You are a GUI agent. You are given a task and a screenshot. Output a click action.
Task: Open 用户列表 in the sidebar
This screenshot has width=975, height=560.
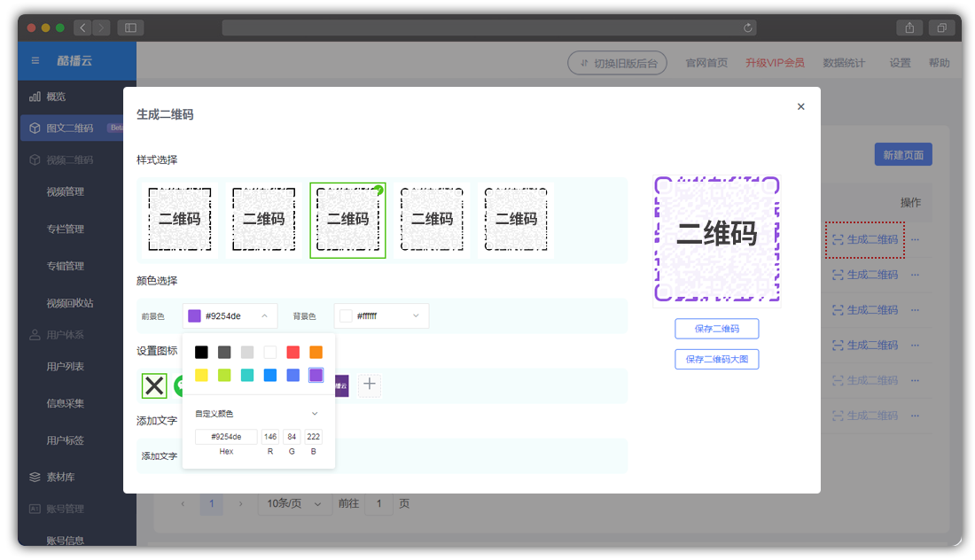coord(66,366)
